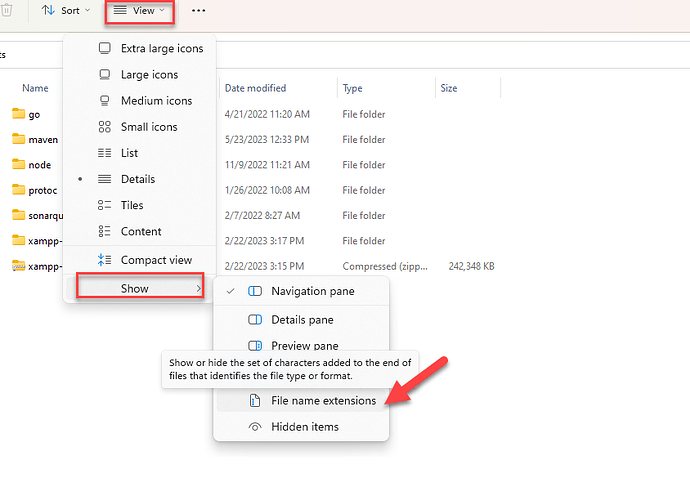690x487 pixels.
Task: Click the File name extensions page icon
Action: point(255,400)
